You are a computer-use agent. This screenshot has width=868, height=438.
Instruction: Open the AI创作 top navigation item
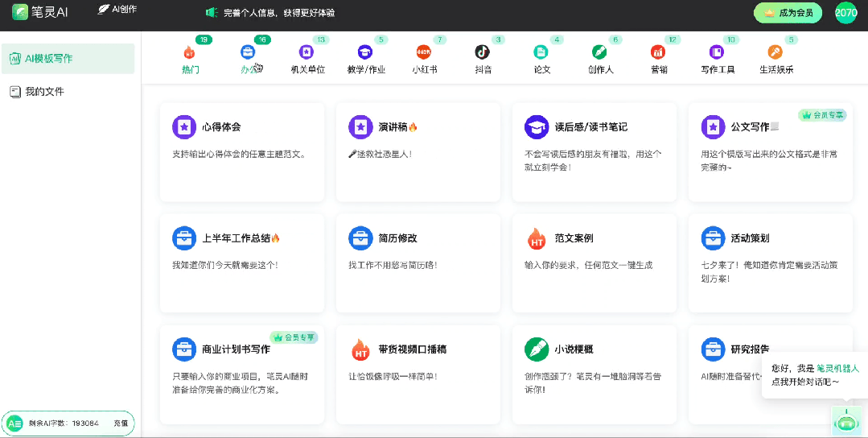point(117,10)
